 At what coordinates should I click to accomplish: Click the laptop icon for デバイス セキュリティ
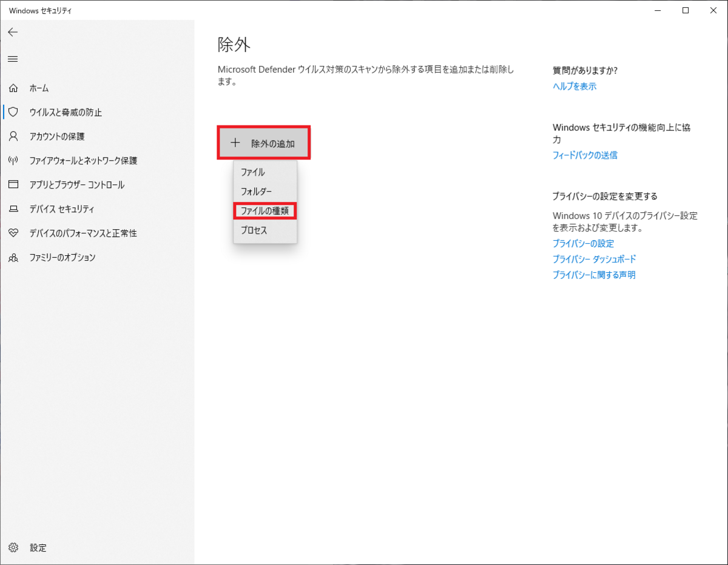coord(13,209)
